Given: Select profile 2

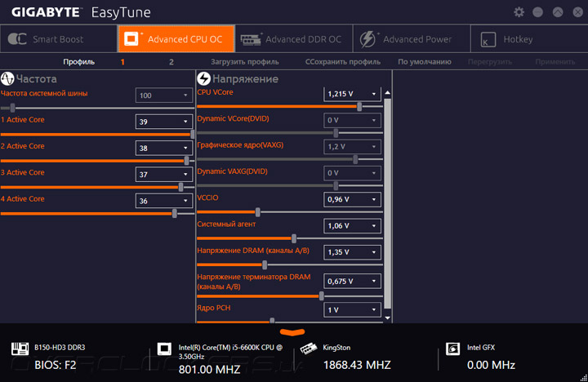Looking at the screenshot, I should (171, 62).
